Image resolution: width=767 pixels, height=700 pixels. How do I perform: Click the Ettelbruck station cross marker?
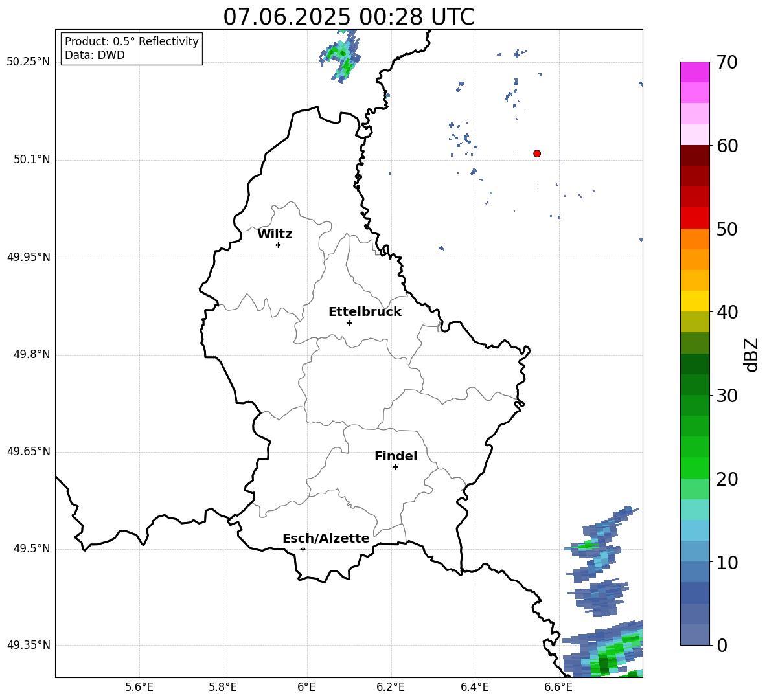tap(349, 322)
